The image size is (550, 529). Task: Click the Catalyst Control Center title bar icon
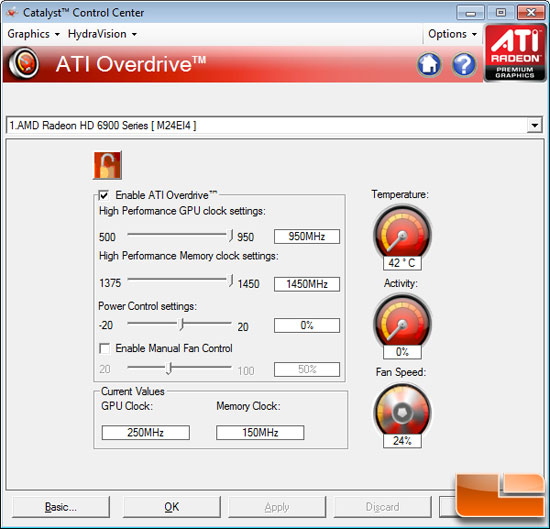point(12,13)
